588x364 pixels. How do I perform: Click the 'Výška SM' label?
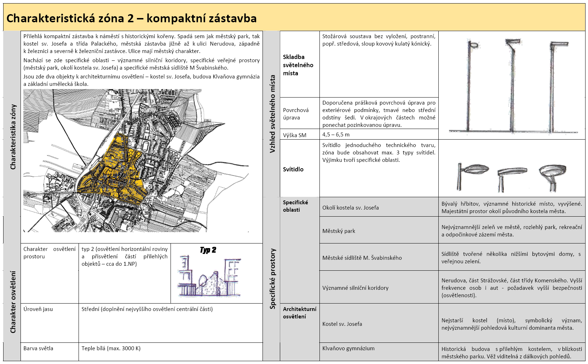point(295,135)
